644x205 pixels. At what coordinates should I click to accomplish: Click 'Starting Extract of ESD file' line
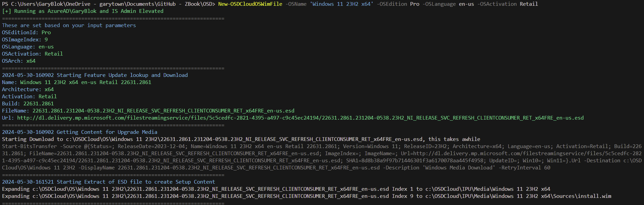click(x=108, y=182)
